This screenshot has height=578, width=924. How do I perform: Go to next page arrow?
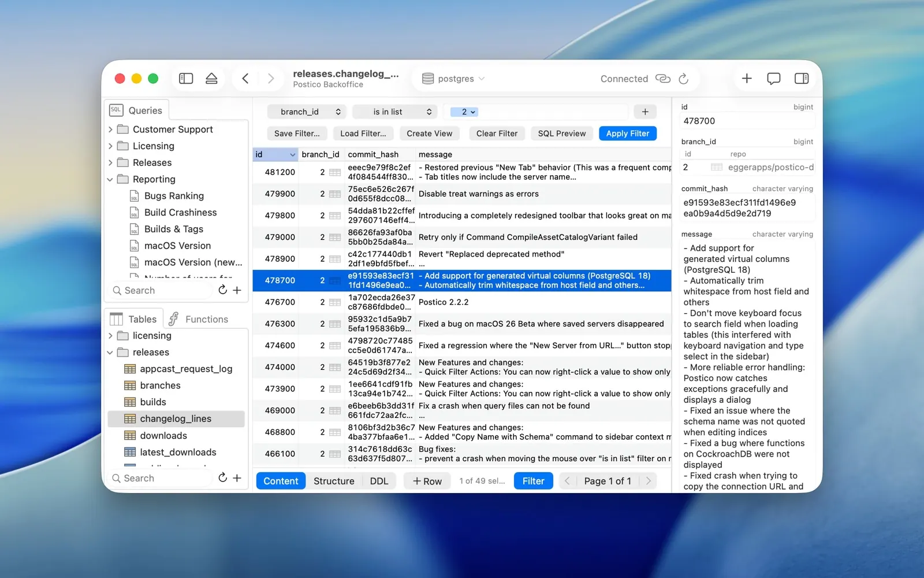tap(649, 481)
